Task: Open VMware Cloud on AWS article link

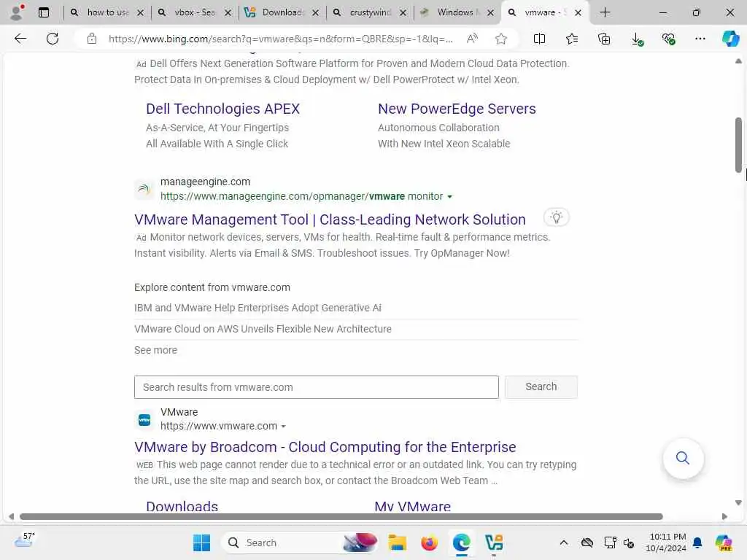Action: pyautogui.click(x=263, y=329)
